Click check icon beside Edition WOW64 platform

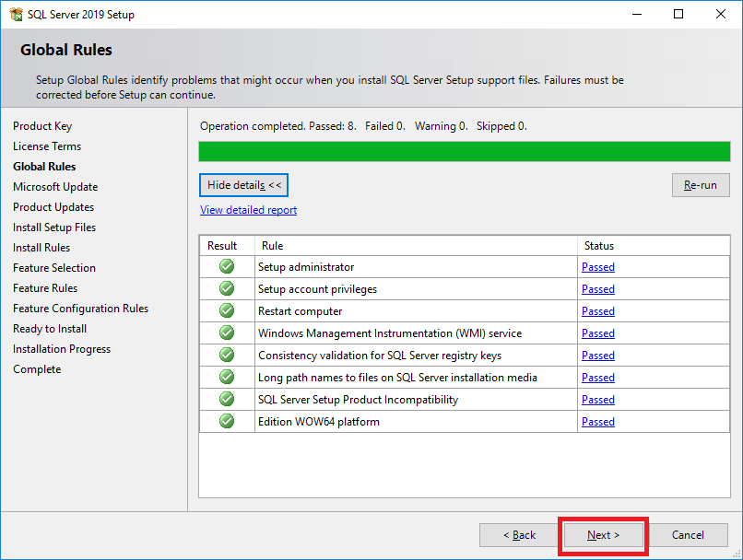pos(227,421)
